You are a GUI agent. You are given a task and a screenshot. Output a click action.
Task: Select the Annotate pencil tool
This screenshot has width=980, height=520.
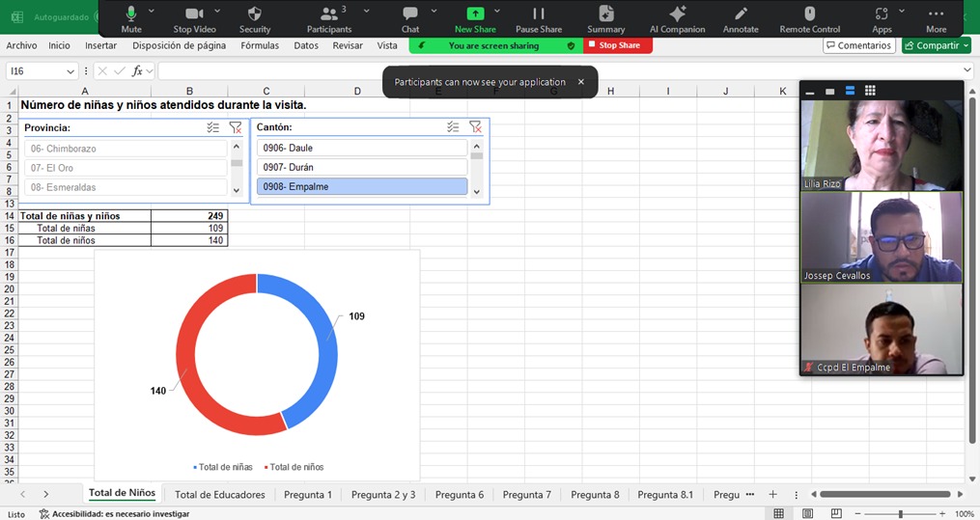741,14
